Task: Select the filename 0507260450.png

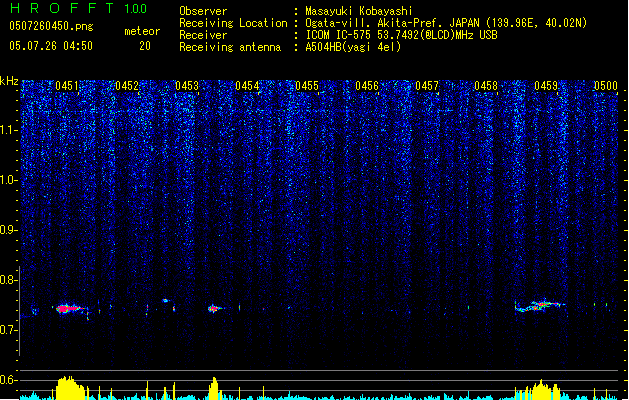Action: tap(51, 26)
